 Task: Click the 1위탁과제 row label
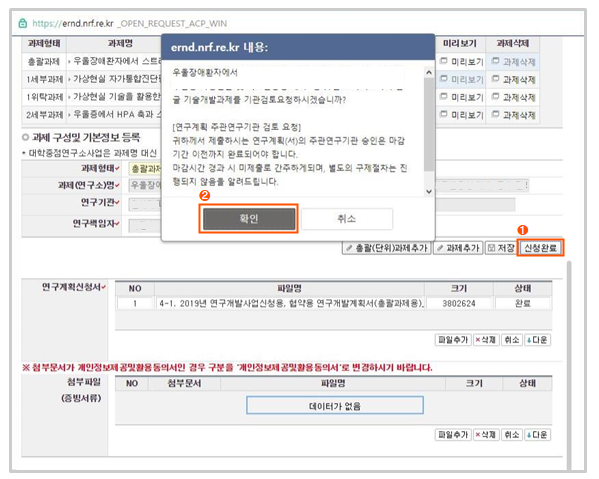click(x=44, y=97)
